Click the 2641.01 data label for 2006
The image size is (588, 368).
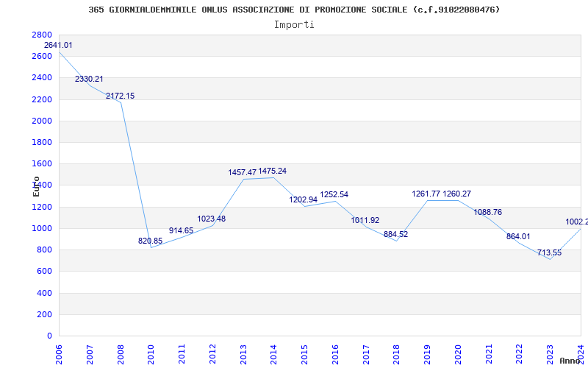[58, 46]
